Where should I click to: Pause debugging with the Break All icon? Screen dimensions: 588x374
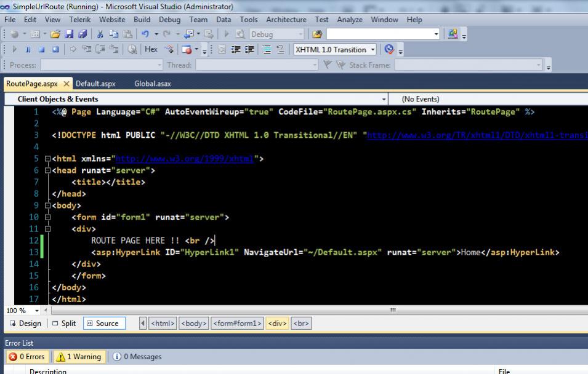pos(28,50)
